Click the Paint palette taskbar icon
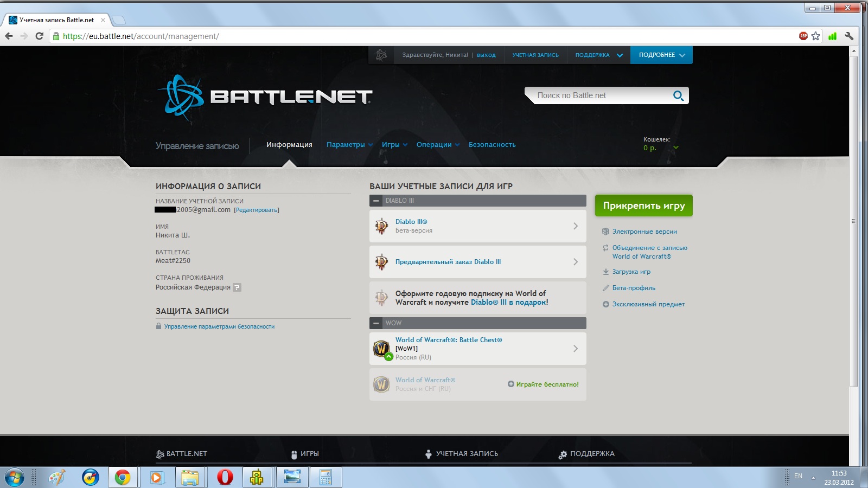 pyautogui.click(x=56, y=477)
